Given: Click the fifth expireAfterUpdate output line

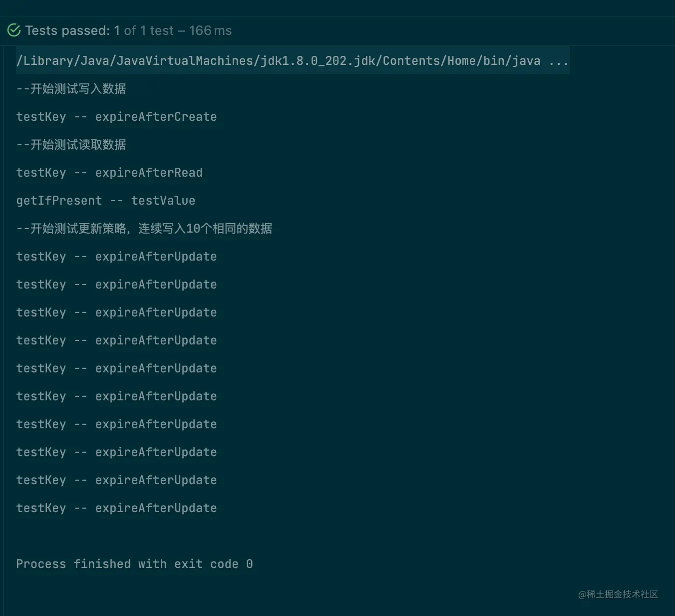Looking at the screenshot, I should pyautogui.click(x=156, y=368).
